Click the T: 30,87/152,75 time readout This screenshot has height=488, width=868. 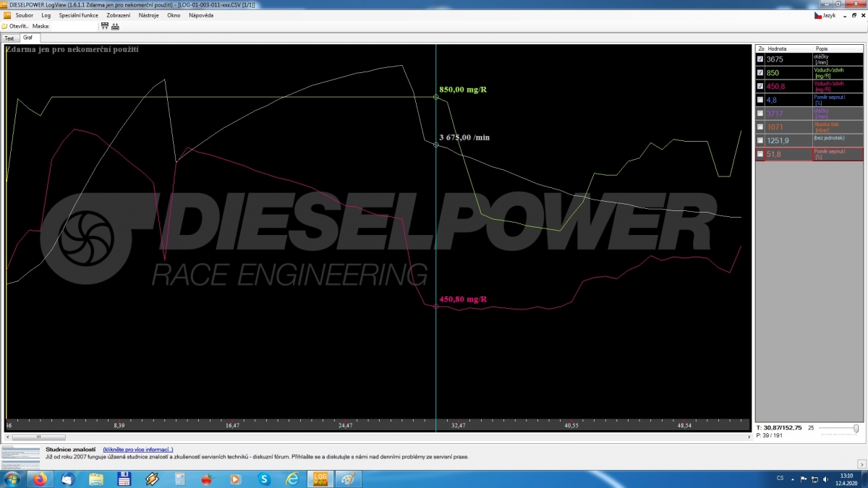click(x=778, y=428)
